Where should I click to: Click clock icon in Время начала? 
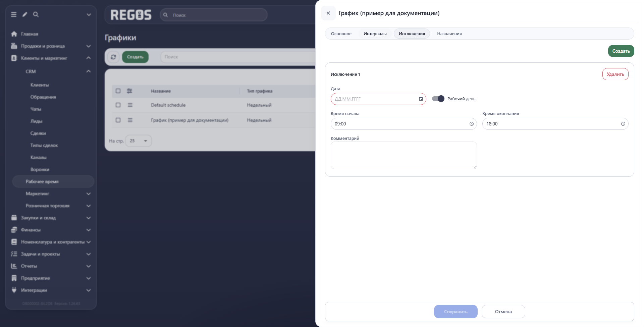471,124
